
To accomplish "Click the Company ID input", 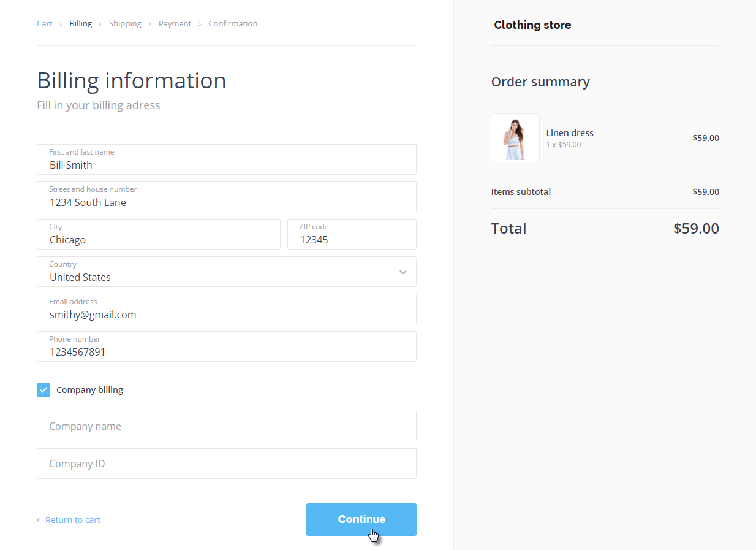I will pyautogui.click(x=226, y=464).
